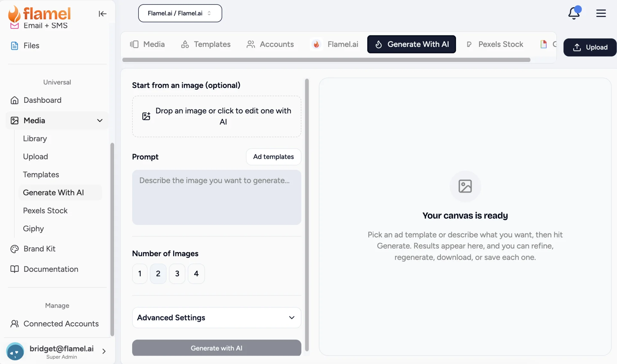Click the Media picture icon in the sidebar
The image size is (617, 364).
pos(14,120)
